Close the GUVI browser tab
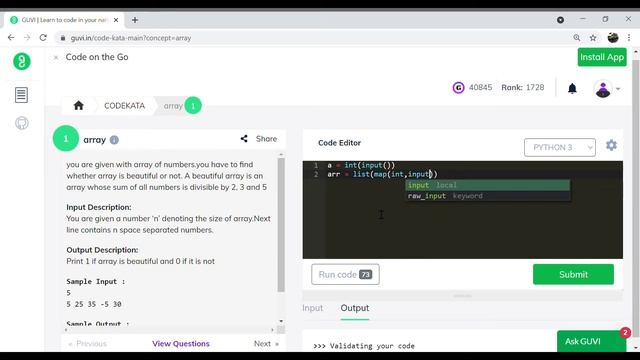 [116, 20]
